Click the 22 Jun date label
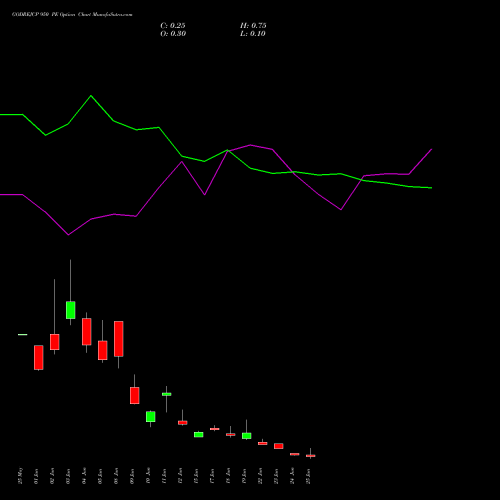 click(x=260, y=476)
